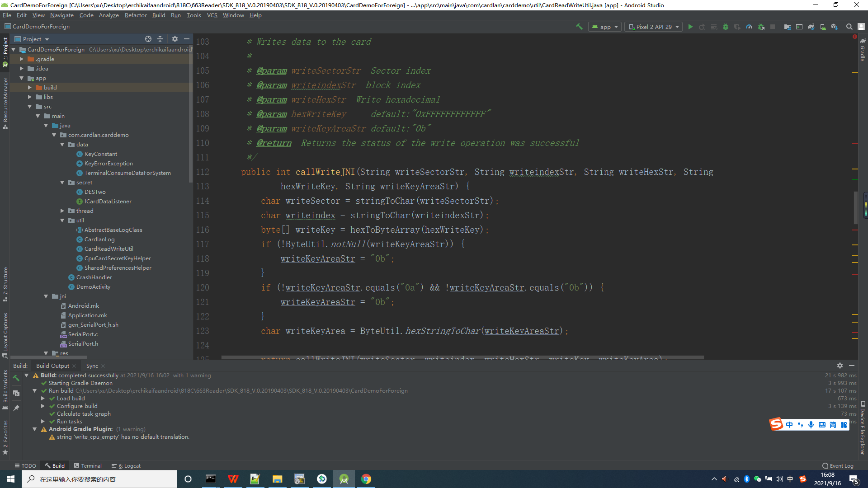
Task: Hide the Project panel with minus icon
Action: [186, 39]
